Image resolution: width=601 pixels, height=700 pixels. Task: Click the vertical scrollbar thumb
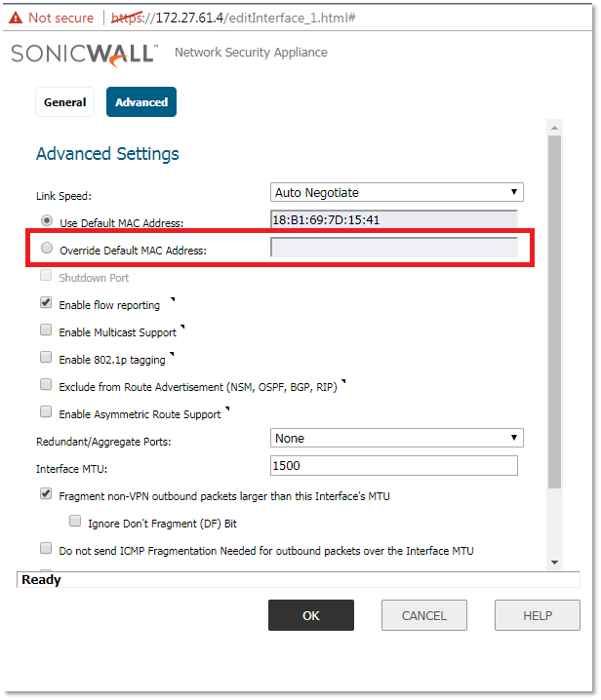point(554,312)
